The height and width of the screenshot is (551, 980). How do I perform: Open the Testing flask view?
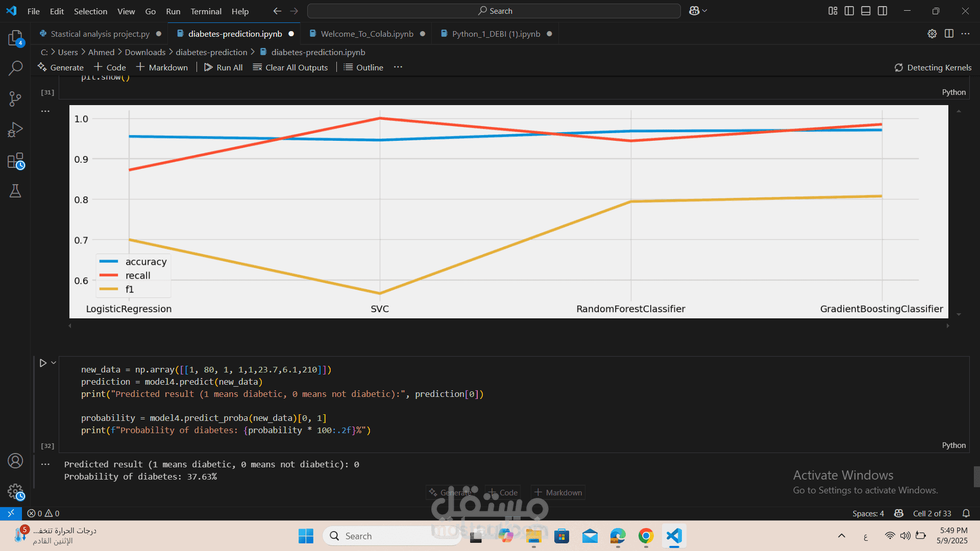[x=15, y=191]
